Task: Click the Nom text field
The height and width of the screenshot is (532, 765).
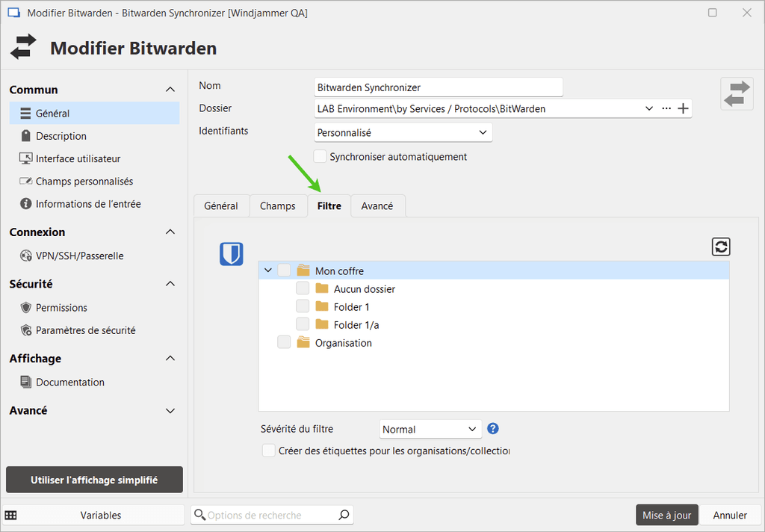Action: click(438, 87)
